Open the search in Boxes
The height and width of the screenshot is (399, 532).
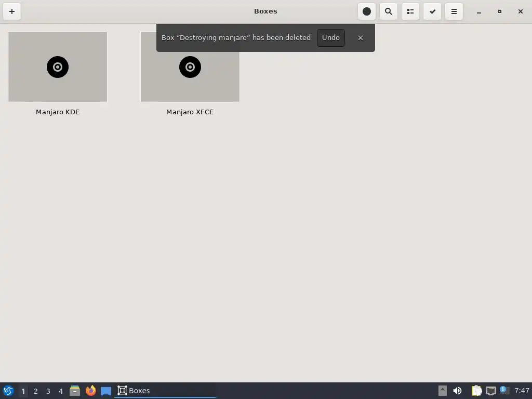click(x=389, y=11)
